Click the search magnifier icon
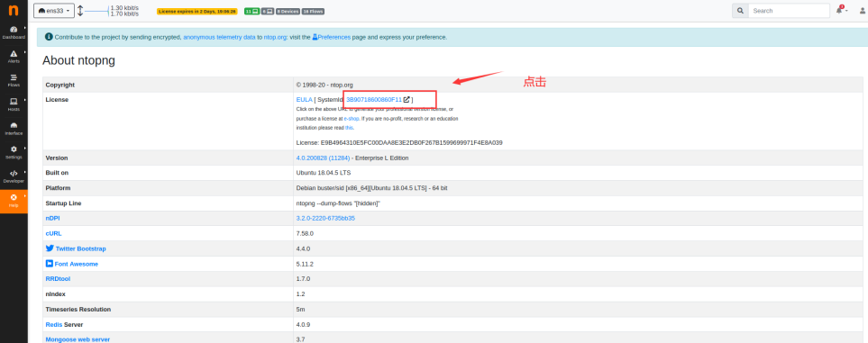 pos(740,11)
